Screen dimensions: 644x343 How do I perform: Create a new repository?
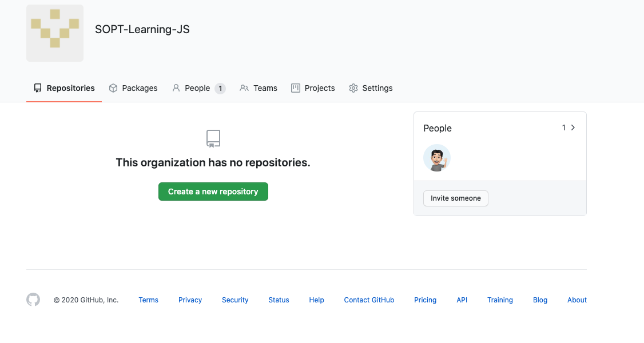point(213,192)
